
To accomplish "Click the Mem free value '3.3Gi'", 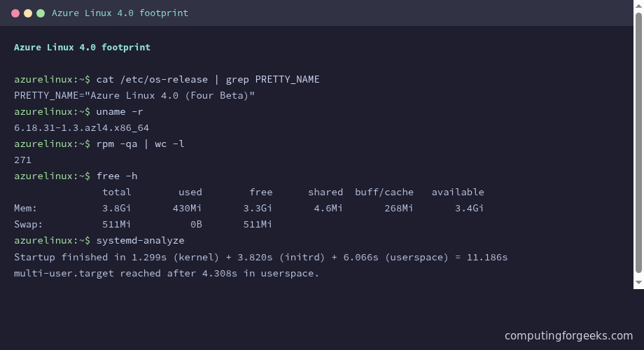I will [258, 209].
